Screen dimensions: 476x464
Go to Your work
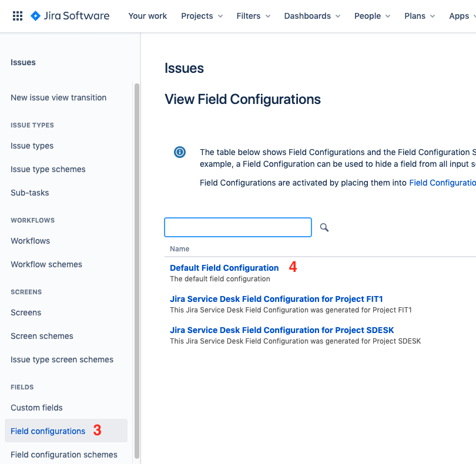click(x=148, y=16)
